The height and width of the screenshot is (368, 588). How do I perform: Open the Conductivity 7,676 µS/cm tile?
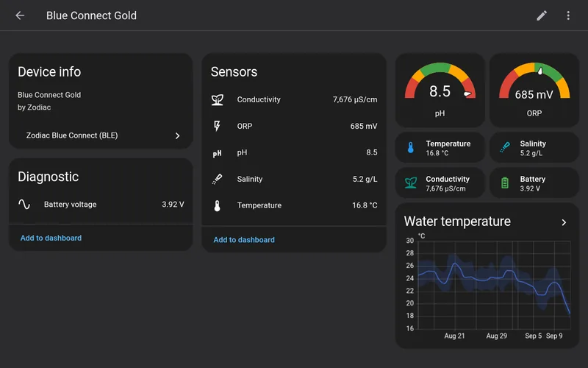tap(440, 183)
